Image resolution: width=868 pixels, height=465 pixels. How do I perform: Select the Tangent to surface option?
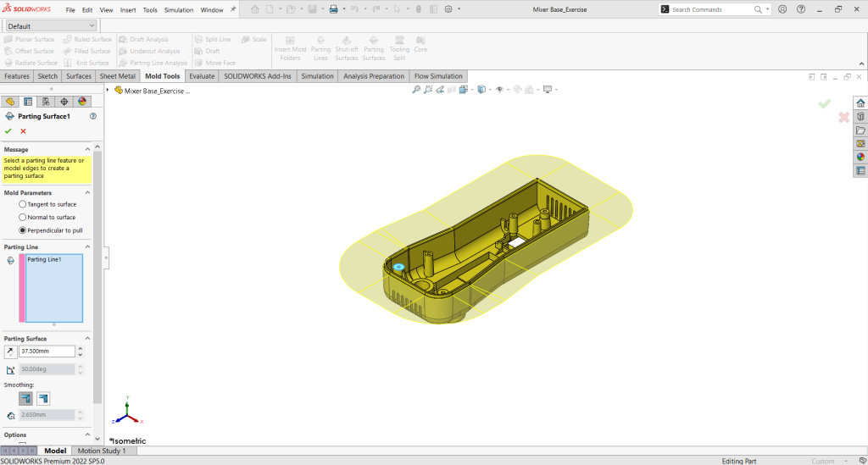(22, 204)
